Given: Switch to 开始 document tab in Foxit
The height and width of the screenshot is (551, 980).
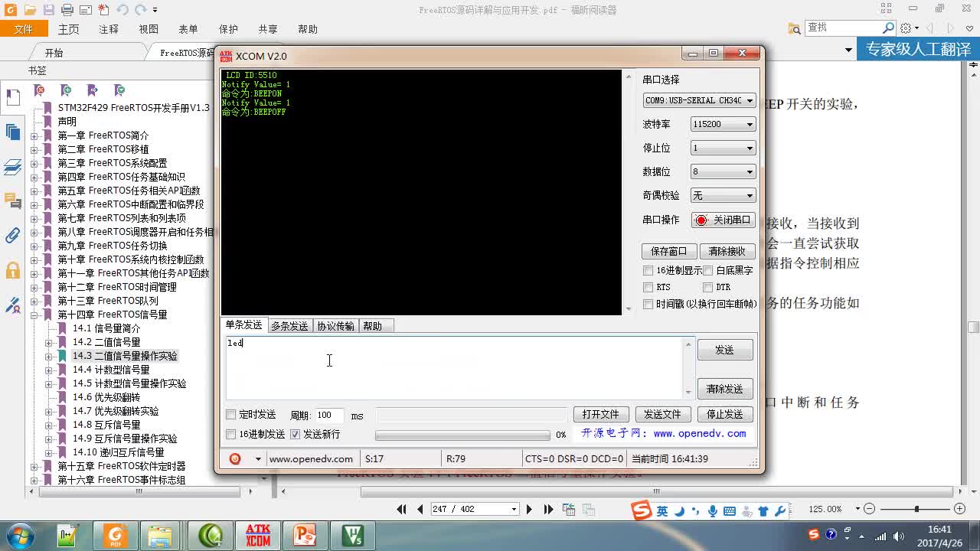Looking at the screenshot, I should point(54,53).
